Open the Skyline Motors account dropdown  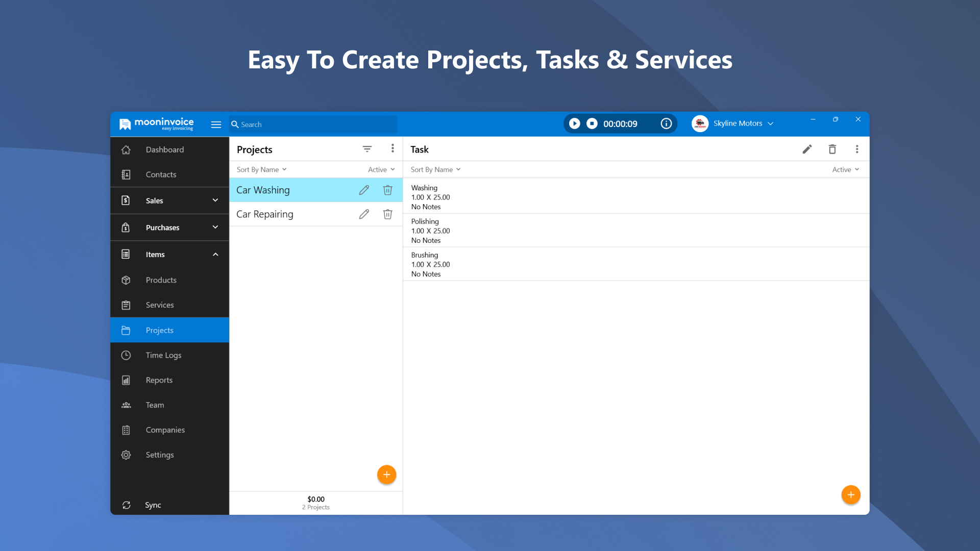point(737,123)
